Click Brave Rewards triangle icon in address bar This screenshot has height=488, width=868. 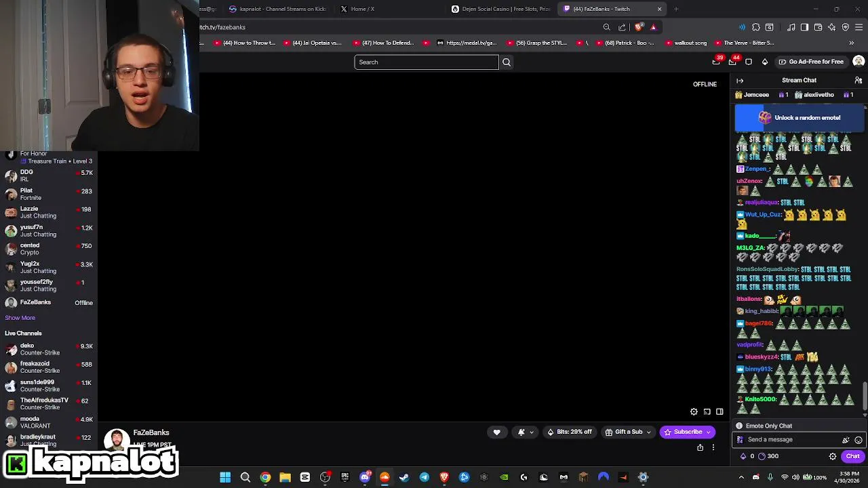(653, 27)
